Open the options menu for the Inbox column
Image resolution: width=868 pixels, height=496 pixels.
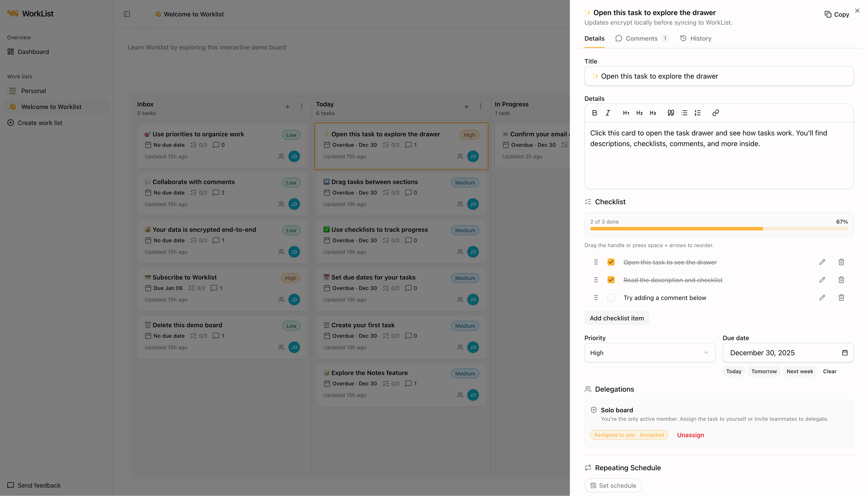[302, 106]
